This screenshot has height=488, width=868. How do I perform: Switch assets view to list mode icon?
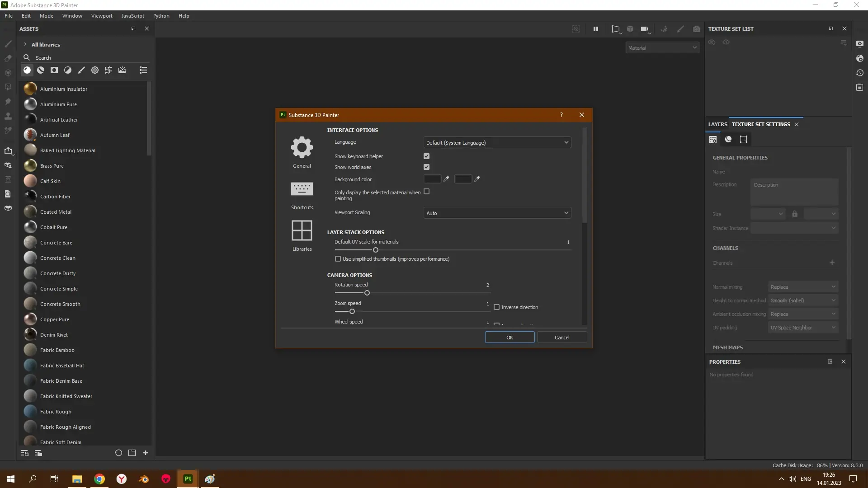143,70
